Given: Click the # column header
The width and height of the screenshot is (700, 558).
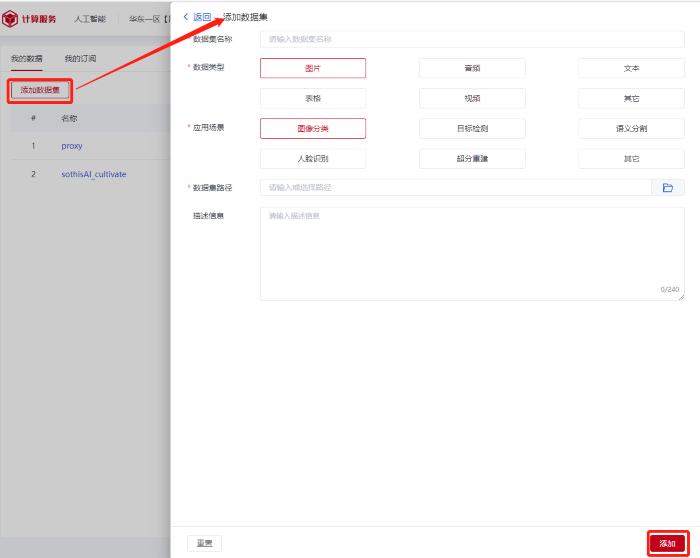Looking at the screenshot, I should (33, 118).
